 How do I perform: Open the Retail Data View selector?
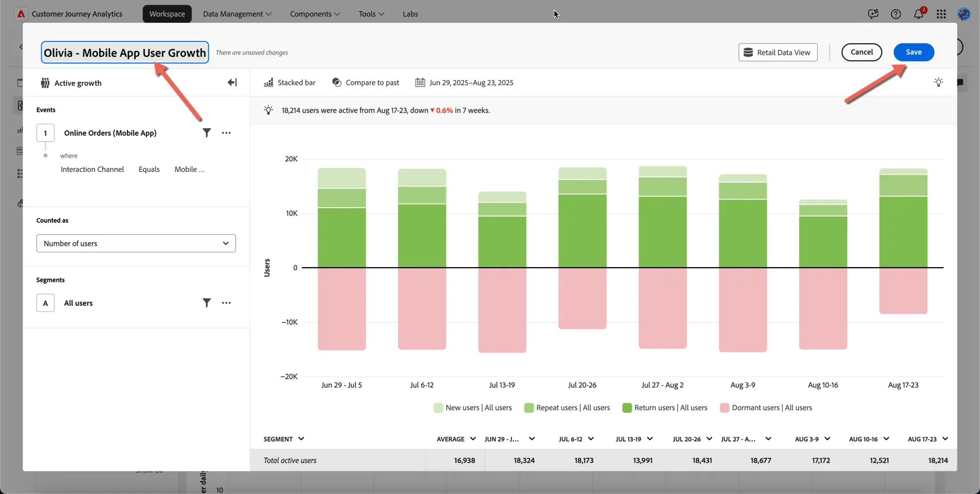point(778,52)
